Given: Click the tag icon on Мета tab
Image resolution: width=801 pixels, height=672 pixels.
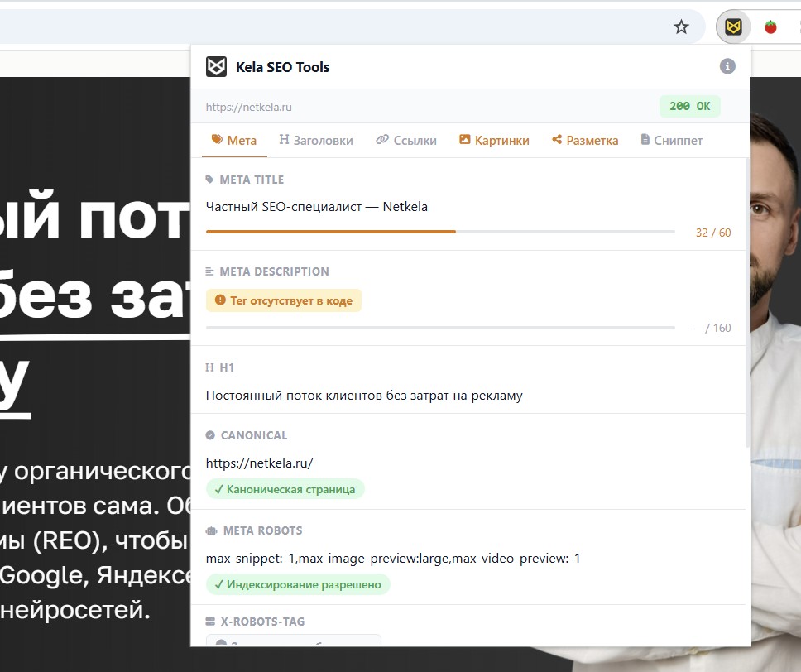Looking at the screenshot, I should (217, 139).
